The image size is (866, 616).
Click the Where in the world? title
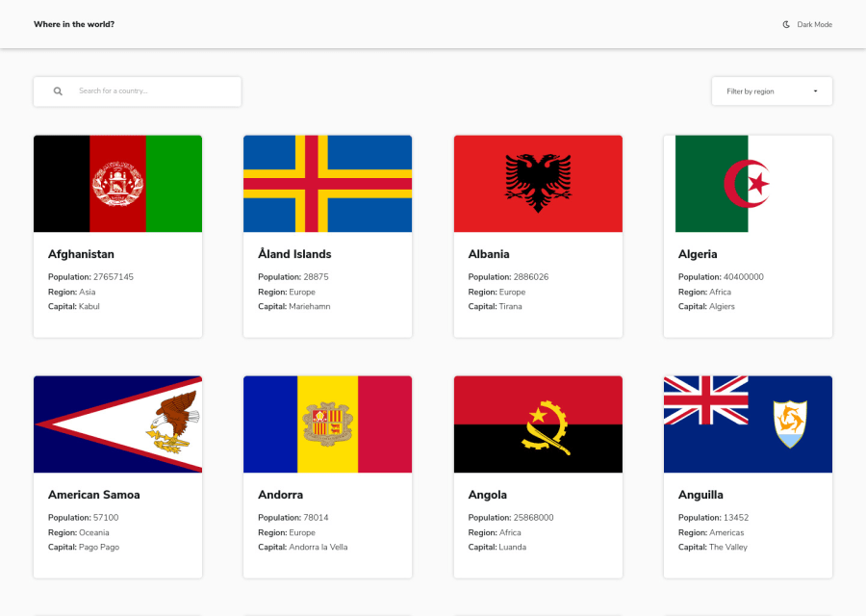74,24
